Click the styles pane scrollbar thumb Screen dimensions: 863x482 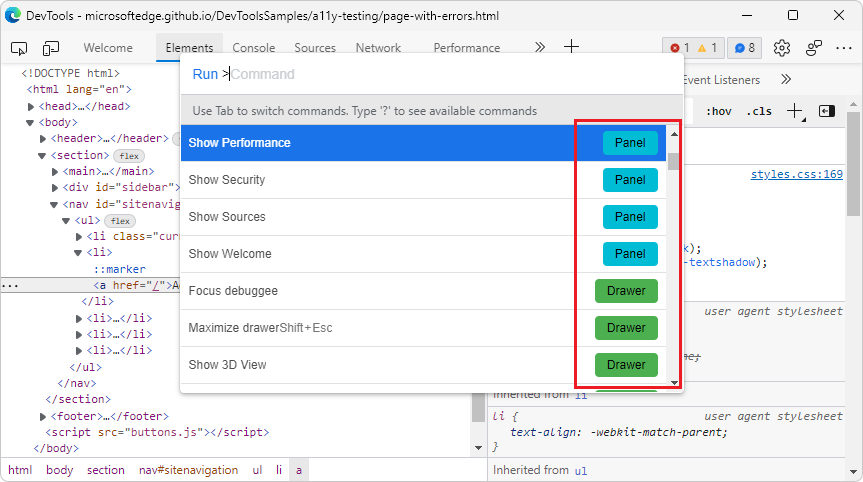(x=853, y=163)
